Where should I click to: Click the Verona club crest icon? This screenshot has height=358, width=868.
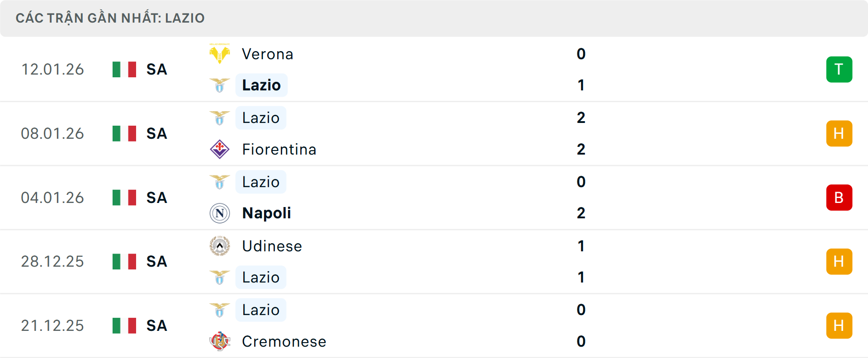tap(220, 54)
